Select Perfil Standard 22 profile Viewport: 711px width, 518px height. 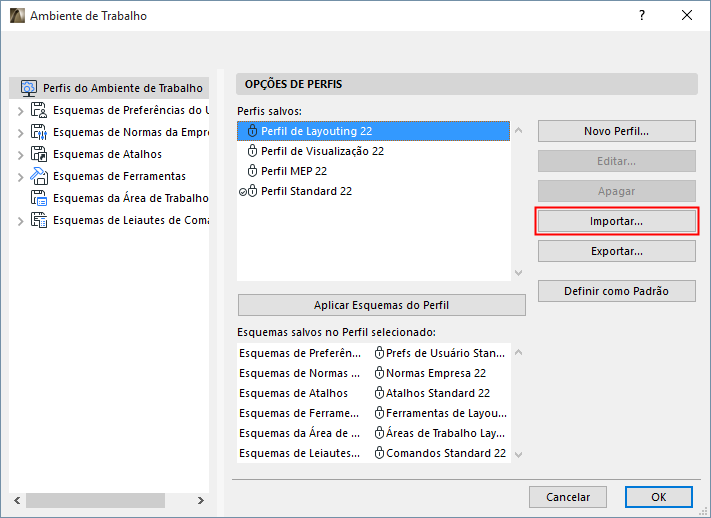click(x=306, y=191)
